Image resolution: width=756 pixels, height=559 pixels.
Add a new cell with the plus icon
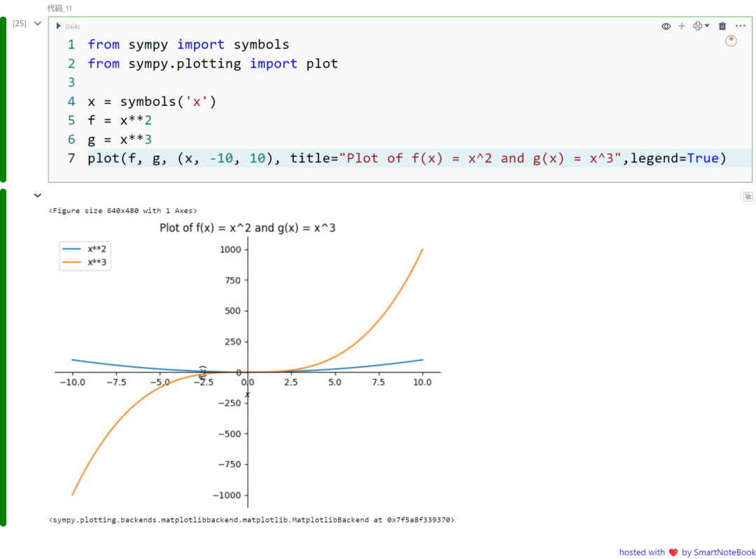pyautogui.click(x=681, y=26)
